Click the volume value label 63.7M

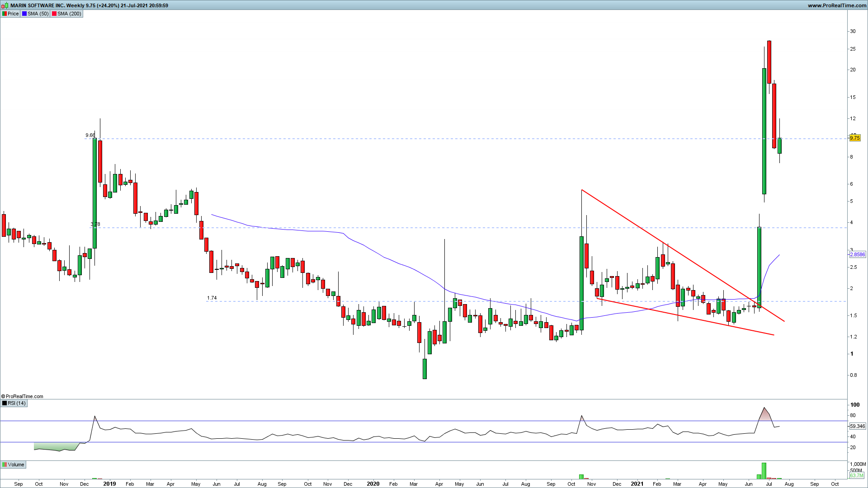coord(856,475)
